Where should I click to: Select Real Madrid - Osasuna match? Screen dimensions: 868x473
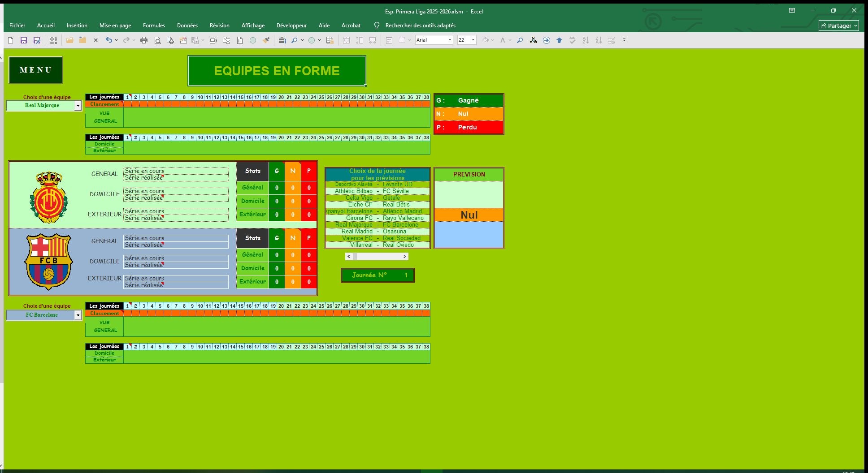(x=377, y=232)
